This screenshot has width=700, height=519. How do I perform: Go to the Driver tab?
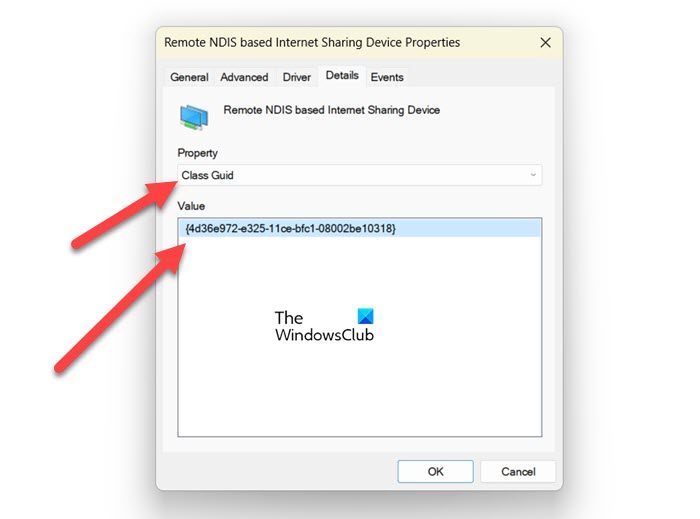[296, 77]
